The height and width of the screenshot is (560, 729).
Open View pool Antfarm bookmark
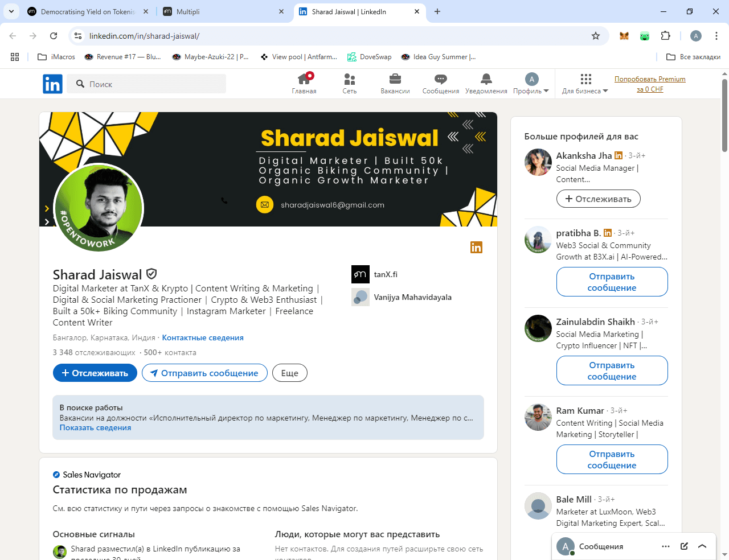click(298, 57)
